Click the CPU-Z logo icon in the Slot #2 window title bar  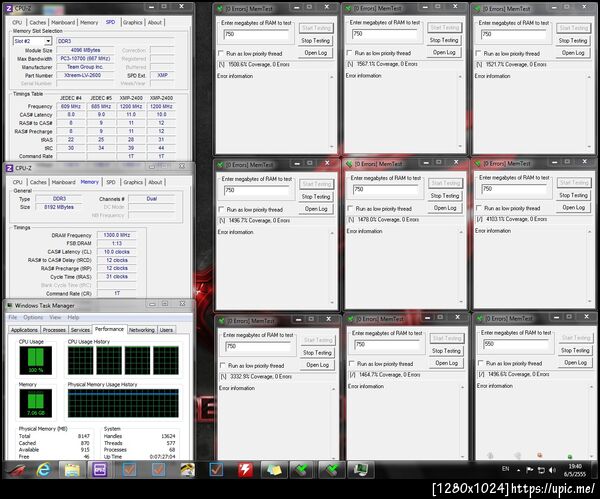pos(9,8)
